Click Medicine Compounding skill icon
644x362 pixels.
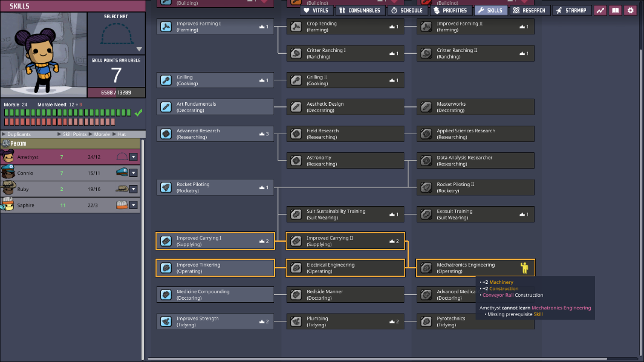point(166,295)
